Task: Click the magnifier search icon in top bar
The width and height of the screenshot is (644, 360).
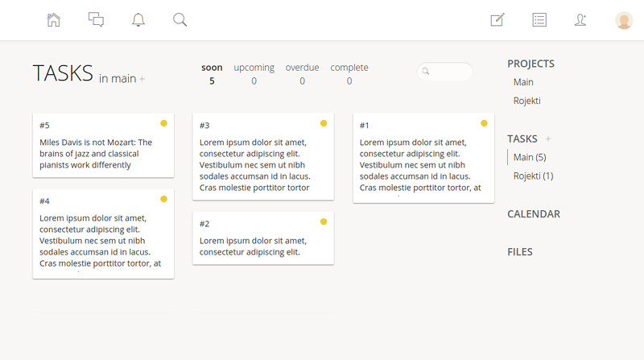Action: tap(180, 20)
